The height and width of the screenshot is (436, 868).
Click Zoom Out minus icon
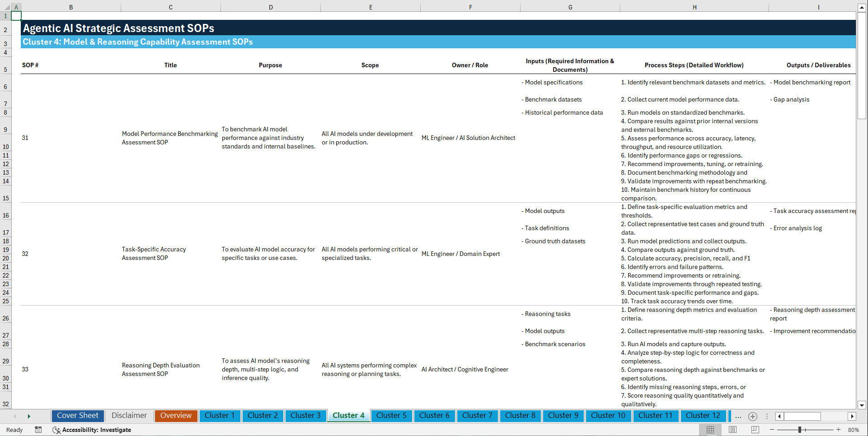click(772, 430)
